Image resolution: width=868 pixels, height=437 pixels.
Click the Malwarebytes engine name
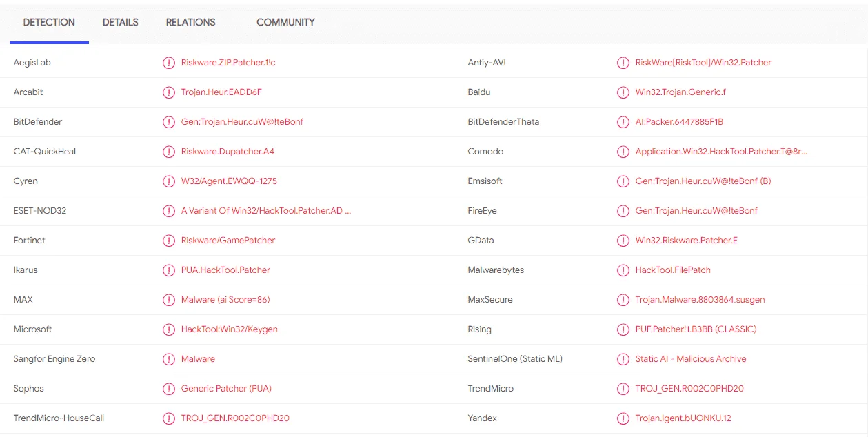pos(496,270)
